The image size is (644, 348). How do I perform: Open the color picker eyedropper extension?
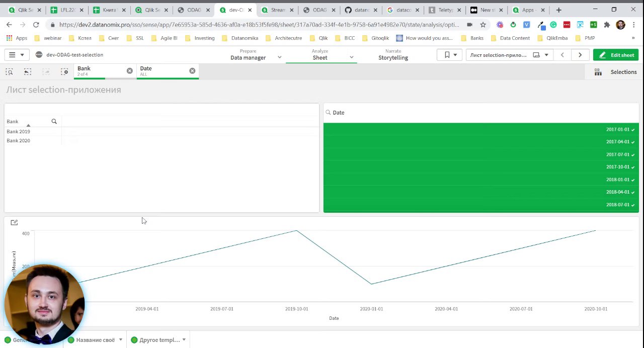coord(540,25)
